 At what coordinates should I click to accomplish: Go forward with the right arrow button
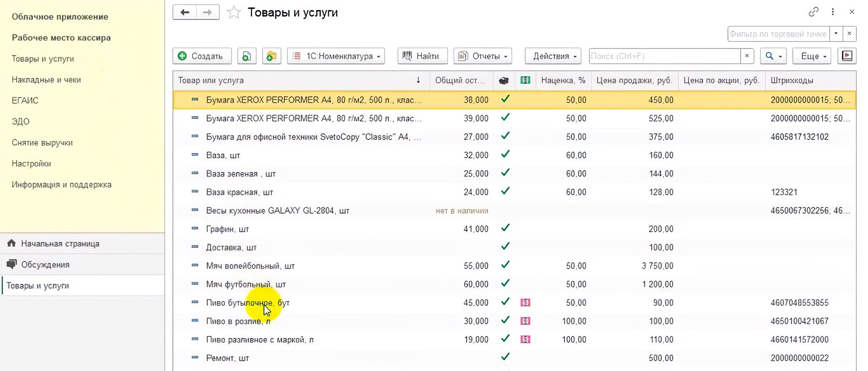[x=208, y=12]
